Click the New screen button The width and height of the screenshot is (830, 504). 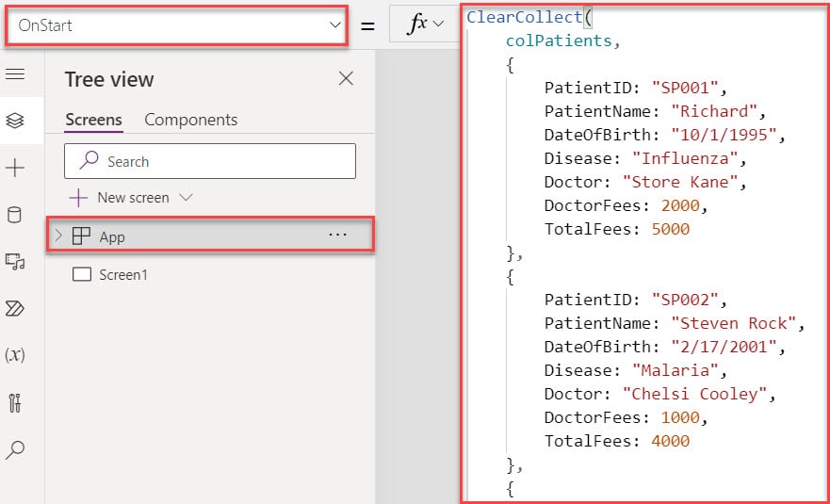click(x=120, y=198)
